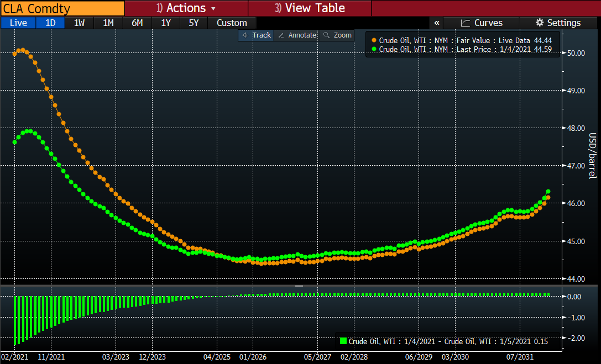The image size is (601, 364).
Task: Click the Zoom magnifier icon
Action: pyautogui.click(x=326, y=35)
